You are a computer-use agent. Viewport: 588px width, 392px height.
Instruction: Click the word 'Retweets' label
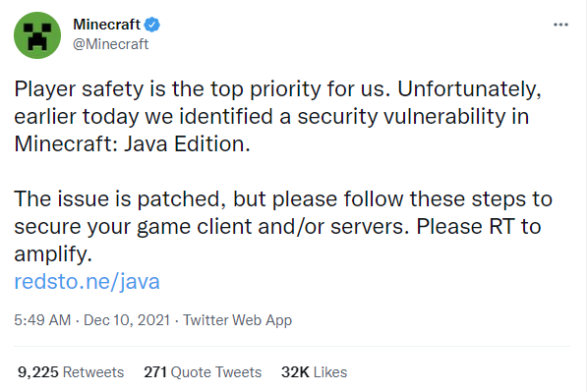click(93, 372)
